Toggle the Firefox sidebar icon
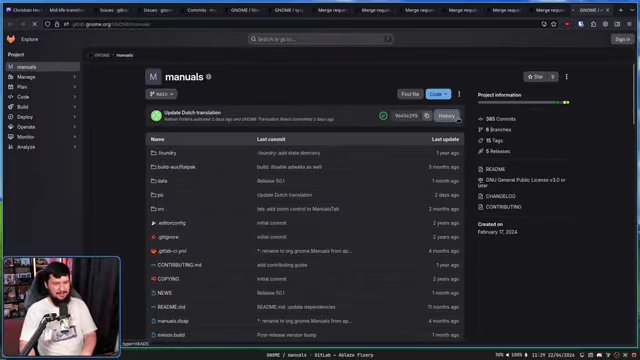 point(617,24)
